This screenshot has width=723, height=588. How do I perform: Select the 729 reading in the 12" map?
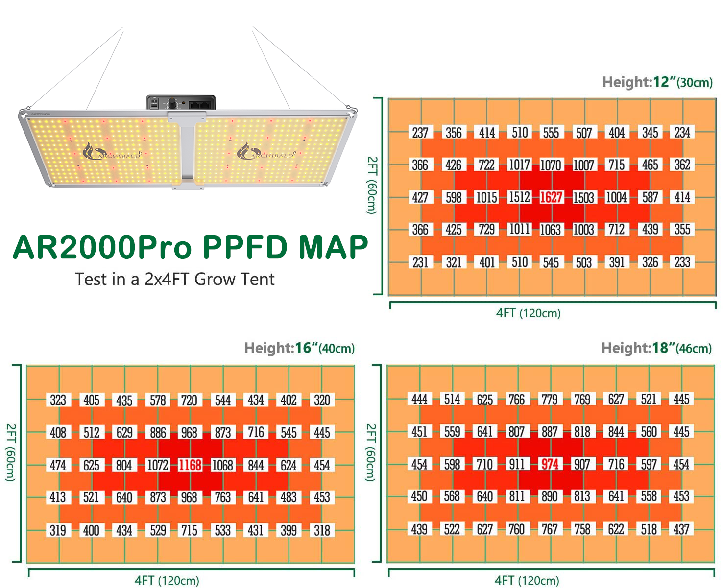(486, 230)
